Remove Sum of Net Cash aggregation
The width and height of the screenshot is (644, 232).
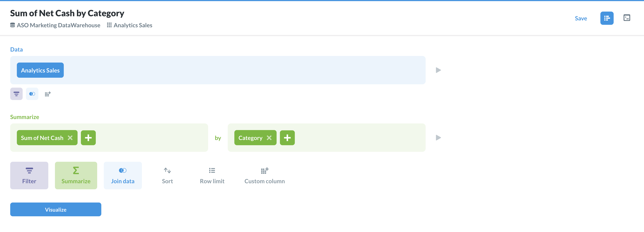pyautogui.click(x=70, y=138)
